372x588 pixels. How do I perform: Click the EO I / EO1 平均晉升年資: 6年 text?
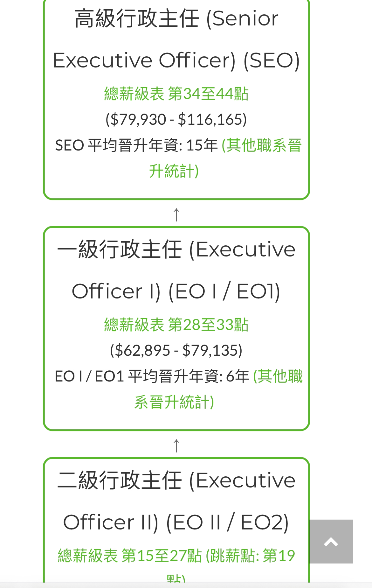click(x=152, y=376)
